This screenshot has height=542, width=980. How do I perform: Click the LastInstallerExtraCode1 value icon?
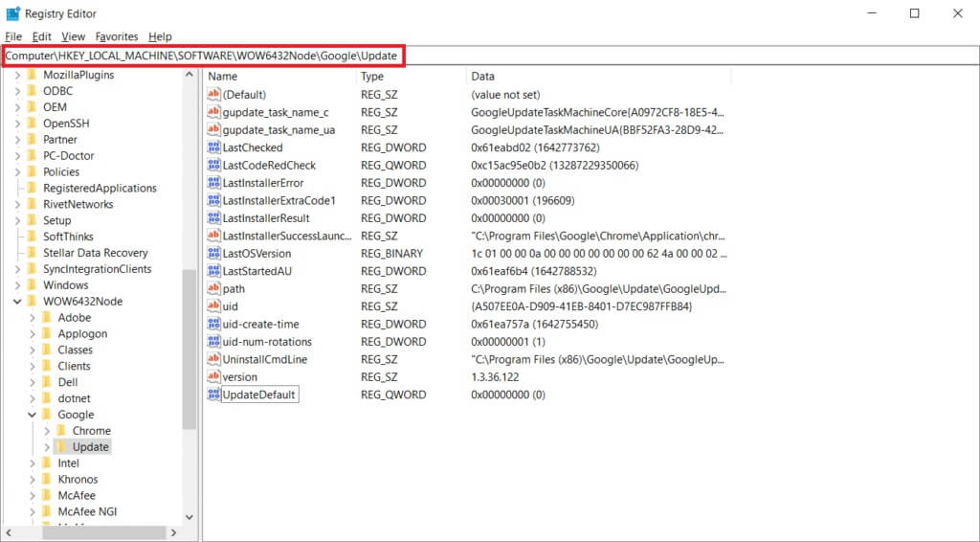[x=213, y=200]
